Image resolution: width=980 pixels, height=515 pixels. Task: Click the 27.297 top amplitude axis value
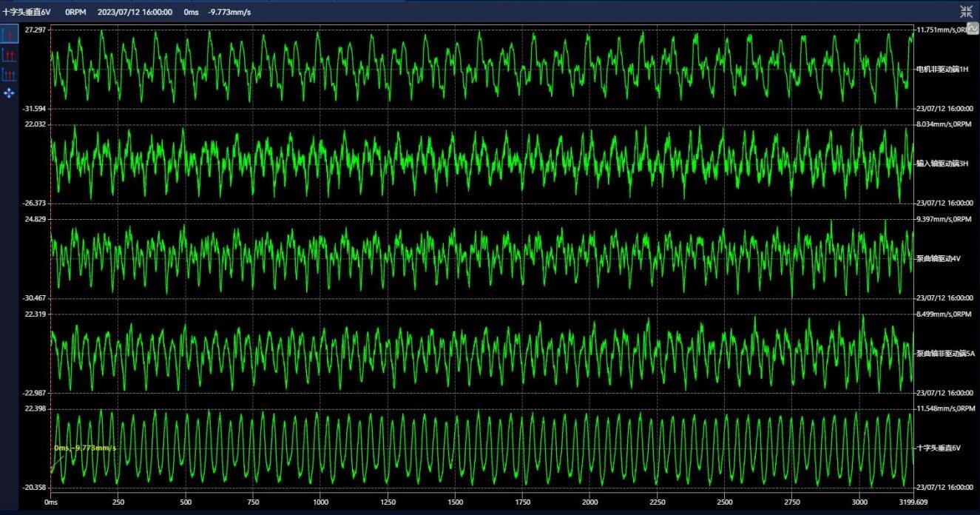coord(35,30)
